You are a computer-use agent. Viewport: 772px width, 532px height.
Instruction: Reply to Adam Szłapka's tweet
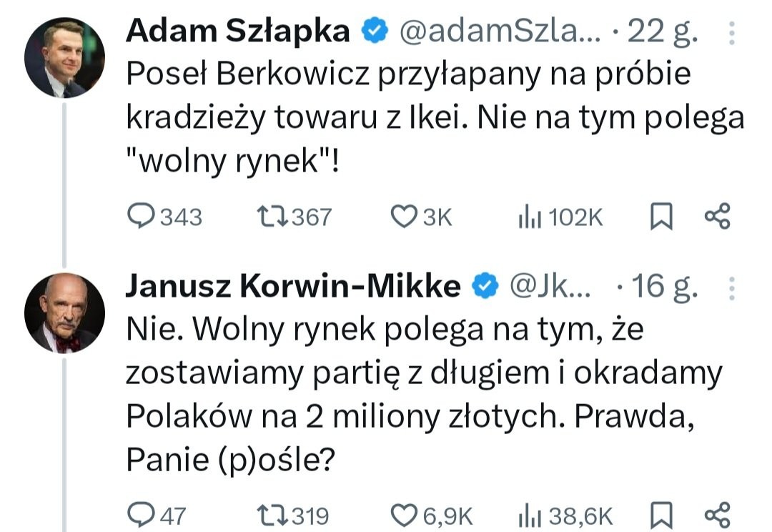[142, 215]
